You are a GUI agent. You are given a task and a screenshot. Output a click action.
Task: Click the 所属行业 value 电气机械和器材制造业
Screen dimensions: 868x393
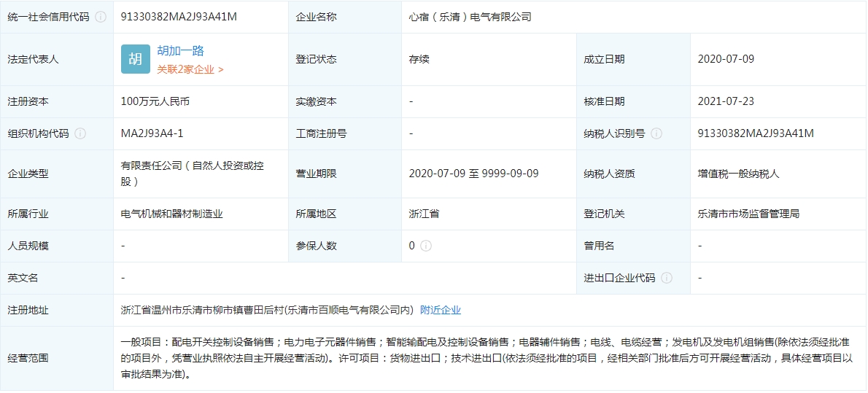(171, 214)
